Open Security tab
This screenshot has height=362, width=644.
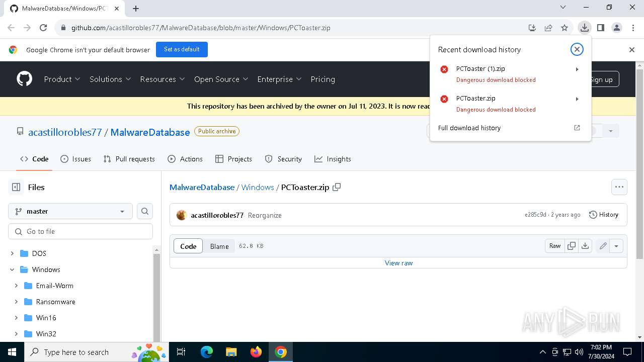(283, 159)
